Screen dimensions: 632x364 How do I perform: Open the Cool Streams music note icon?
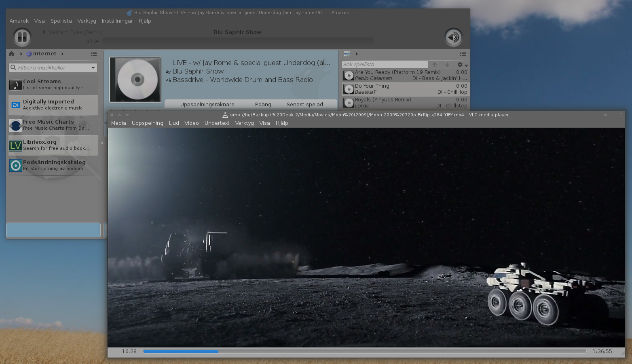[16, 85]
